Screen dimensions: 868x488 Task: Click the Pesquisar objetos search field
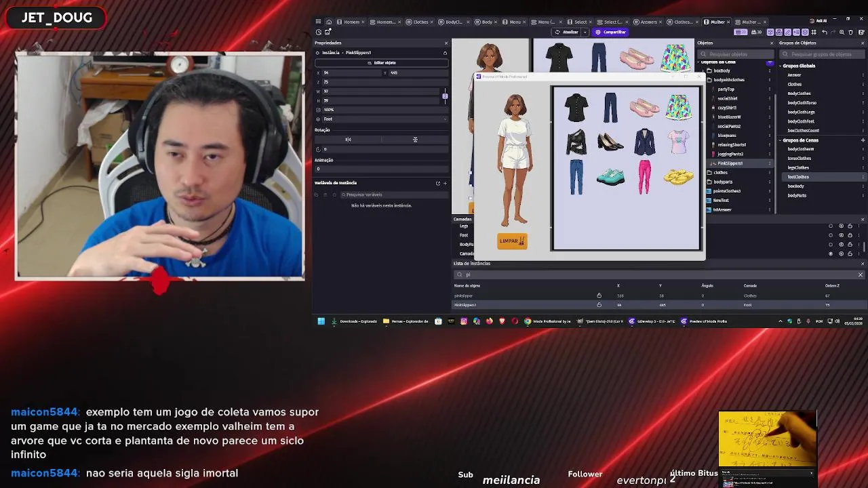[x=736, y=54]
